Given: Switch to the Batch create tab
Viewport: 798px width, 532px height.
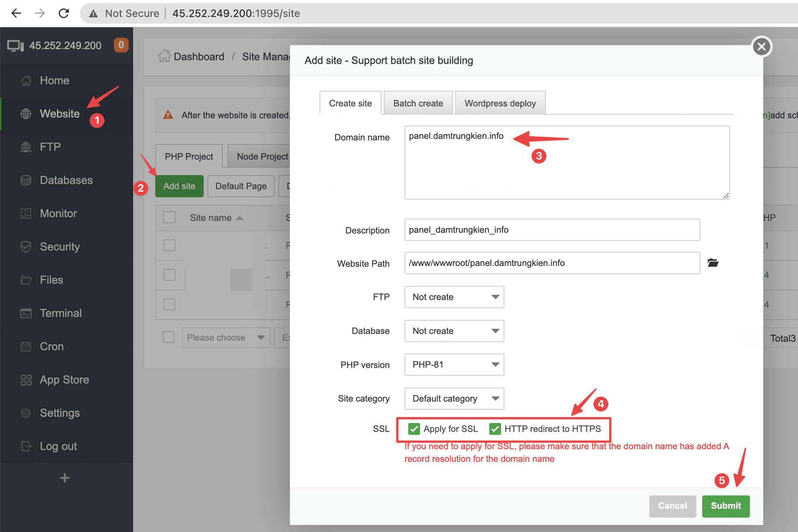Looking at the screenshot, I should point(418,103).
